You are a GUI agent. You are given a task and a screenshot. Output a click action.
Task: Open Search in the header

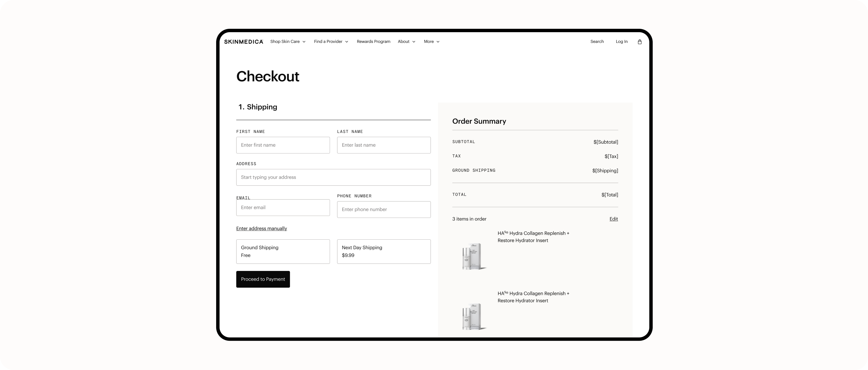pyautogui.click(x=597, y=41)
